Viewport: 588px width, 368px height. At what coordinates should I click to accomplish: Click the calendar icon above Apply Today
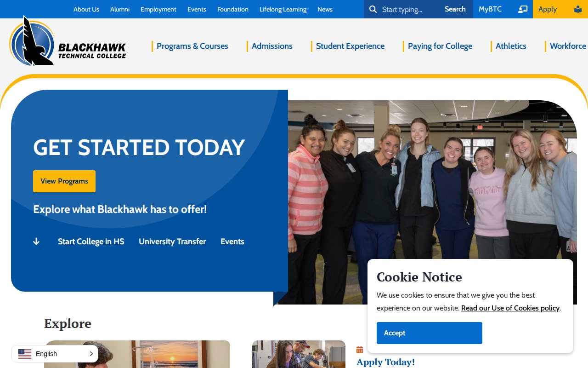coord(360,350)
